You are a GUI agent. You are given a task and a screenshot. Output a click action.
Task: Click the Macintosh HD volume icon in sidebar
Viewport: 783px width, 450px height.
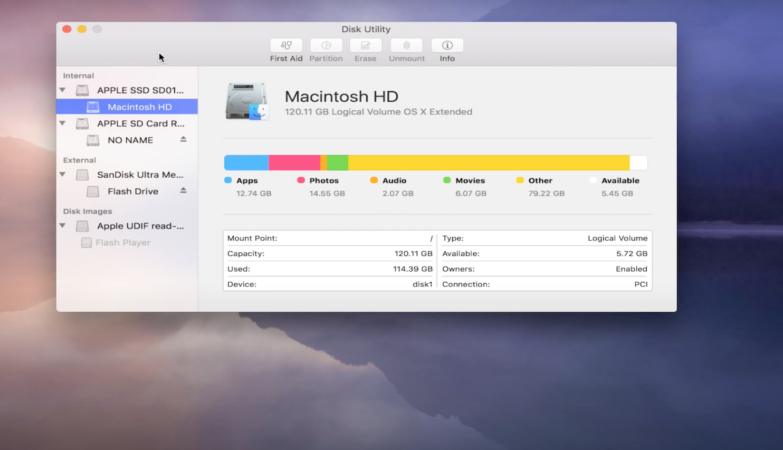click(x=93, y=107)
